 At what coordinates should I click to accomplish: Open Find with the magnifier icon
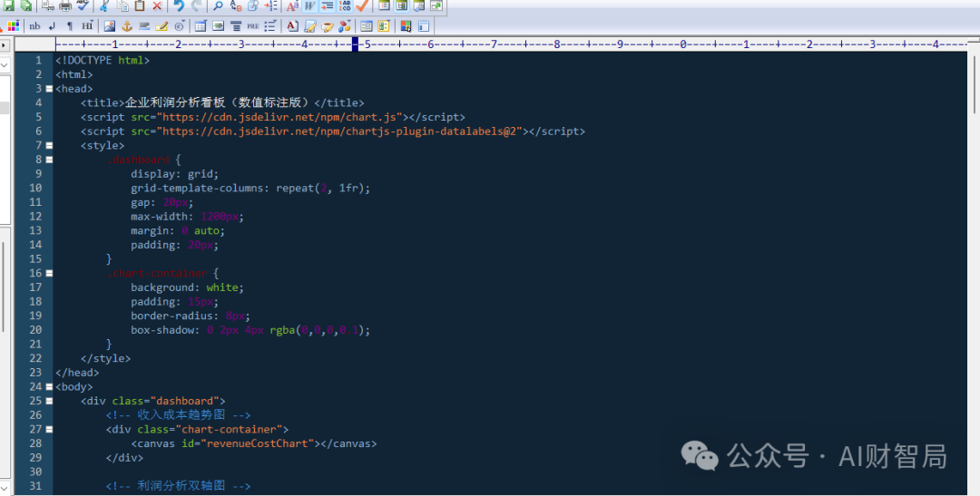pos(218,5)
